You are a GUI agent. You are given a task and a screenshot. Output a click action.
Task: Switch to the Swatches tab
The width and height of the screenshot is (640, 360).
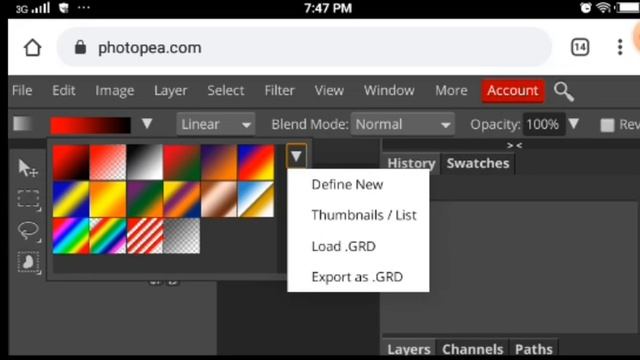pos(478,163)
